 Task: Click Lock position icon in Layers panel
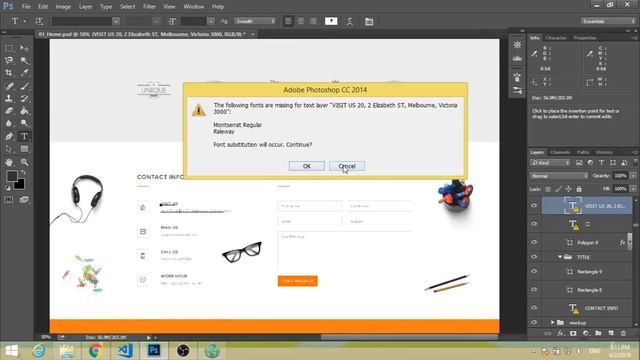(568, 189)
